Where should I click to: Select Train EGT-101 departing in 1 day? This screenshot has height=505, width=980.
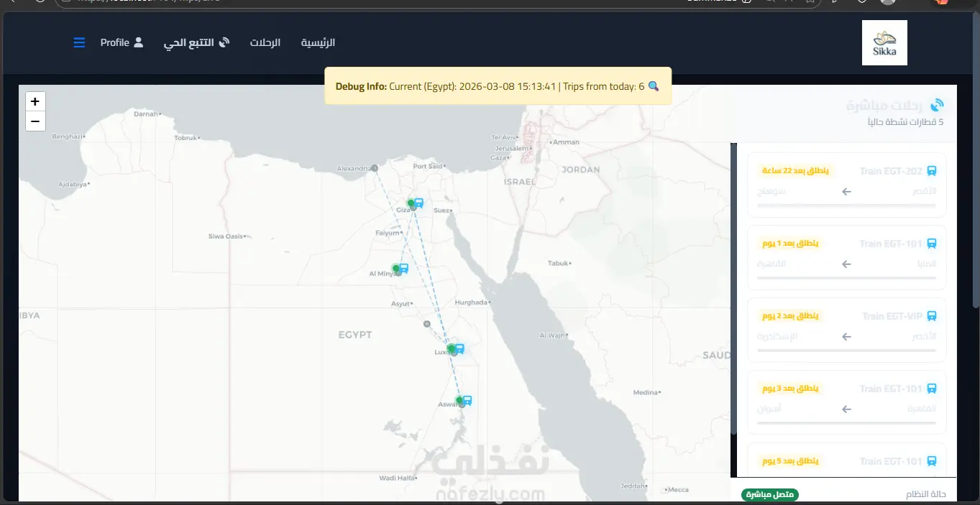pos(891,244)
